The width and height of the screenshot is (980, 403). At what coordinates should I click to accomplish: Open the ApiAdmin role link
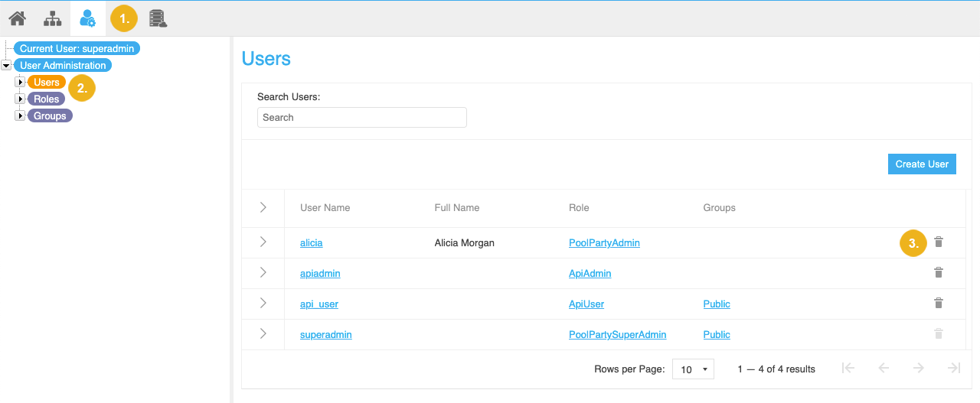[590, 274]
